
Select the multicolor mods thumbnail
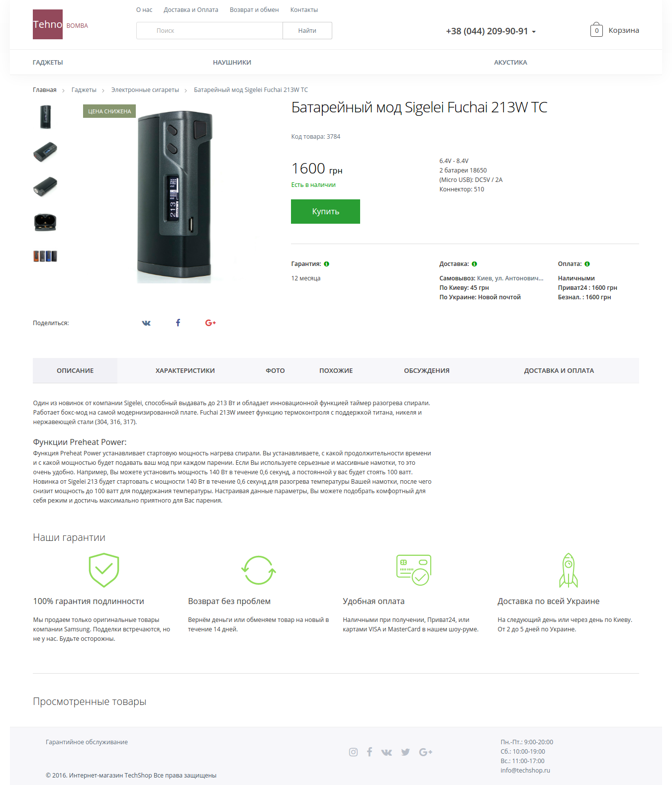point(45,256)
